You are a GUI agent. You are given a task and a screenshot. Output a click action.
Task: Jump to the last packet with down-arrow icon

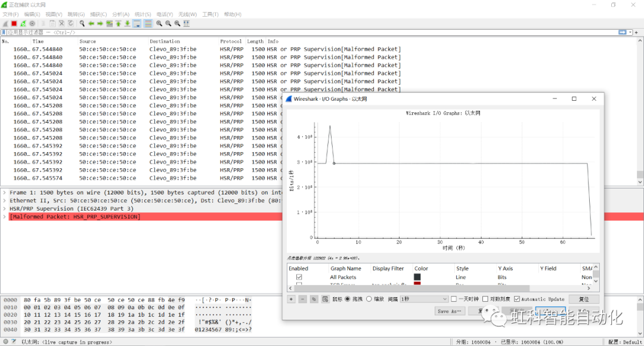127,23
